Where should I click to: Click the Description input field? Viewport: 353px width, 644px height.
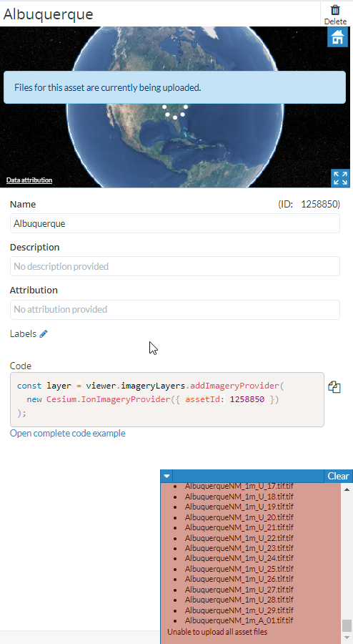[x=175, y=266]
